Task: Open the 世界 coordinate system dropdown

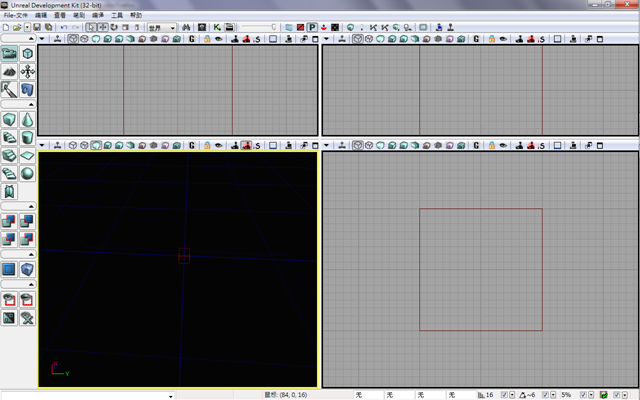Action: [x=161, y=28]
